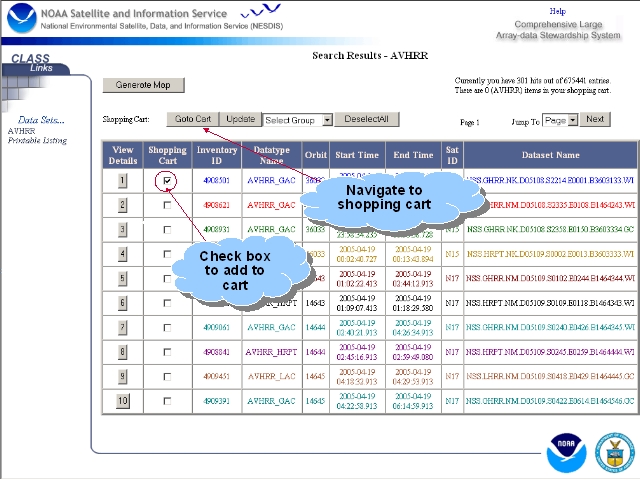Click the Department of Commerce seal
Screen dimensions: 640x480
(x=615, y=453)
